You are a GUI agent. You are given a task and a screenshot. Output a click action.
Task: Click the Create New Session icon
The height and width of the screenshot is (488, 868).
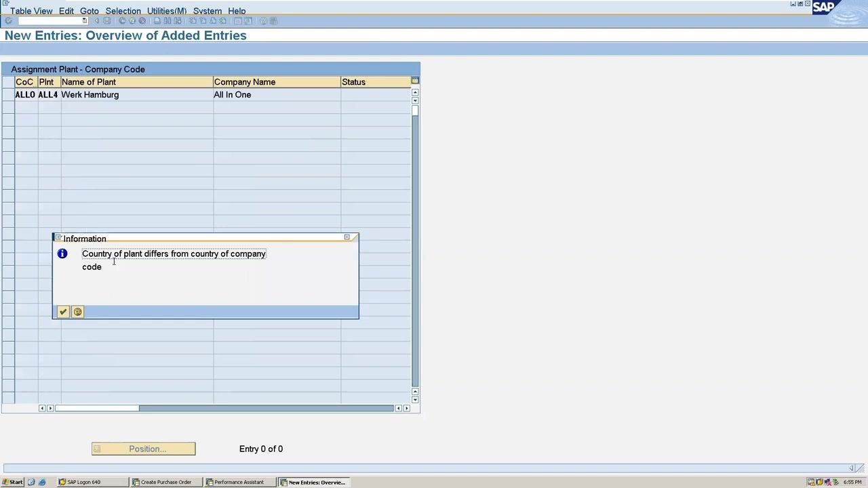click(238, 21)
